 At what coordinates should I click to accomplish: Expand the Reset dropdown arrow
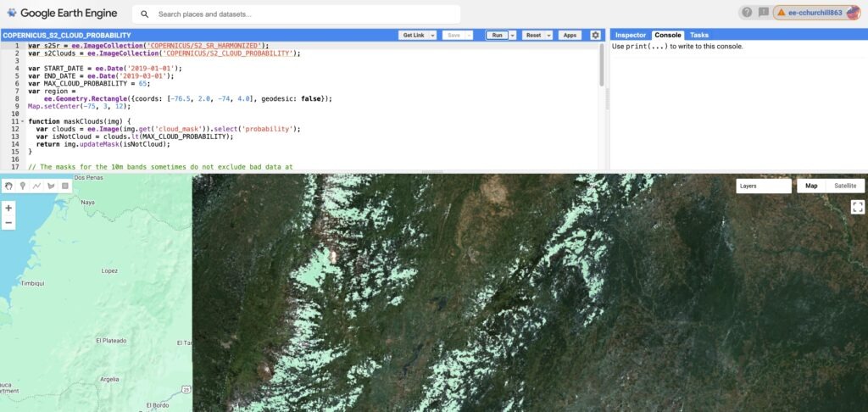pyautogui.click(x=548, y=36)
